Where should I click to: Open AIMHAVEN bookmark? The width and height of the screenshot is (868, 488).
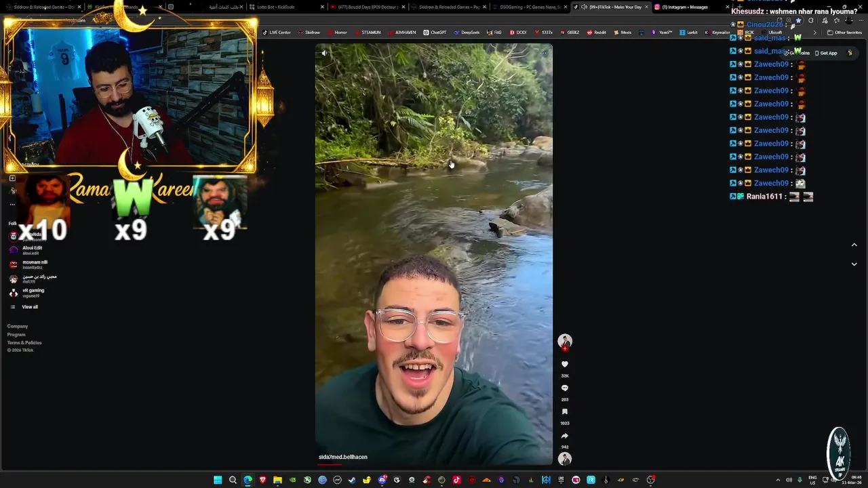point(402,33)
